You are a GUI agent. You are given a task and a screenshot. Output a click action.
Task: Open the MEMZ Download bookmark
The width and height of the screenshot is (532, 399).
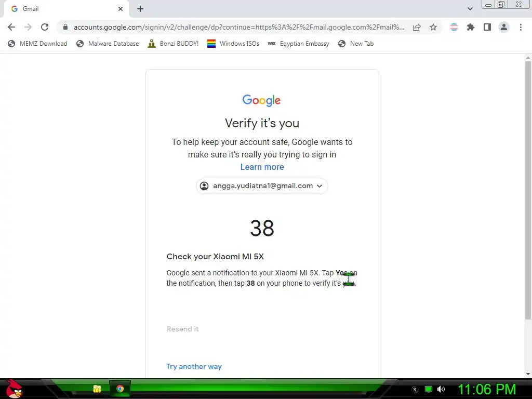tap(37, 44)
